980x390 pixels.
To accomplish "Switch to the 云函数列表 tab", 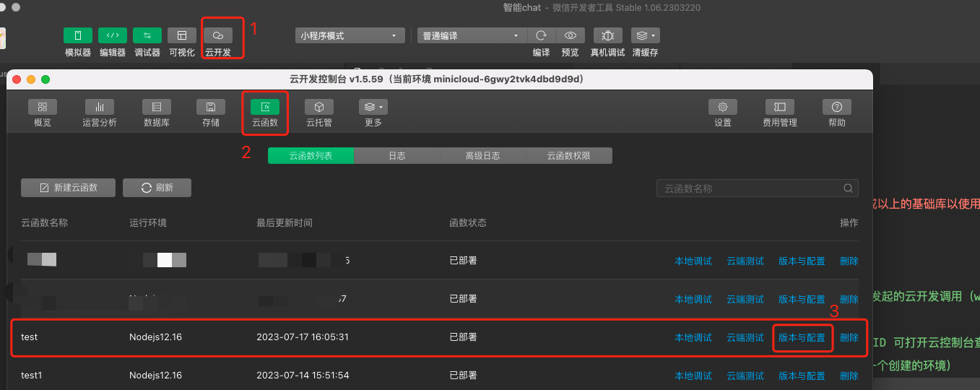I will coord(311,155).
